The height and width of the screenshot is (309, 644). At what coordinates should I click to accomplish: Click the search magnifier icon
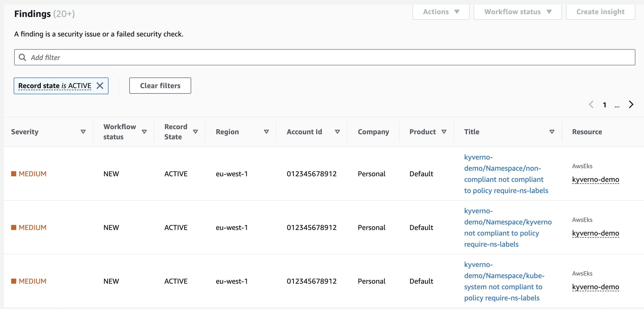(23, 57)
